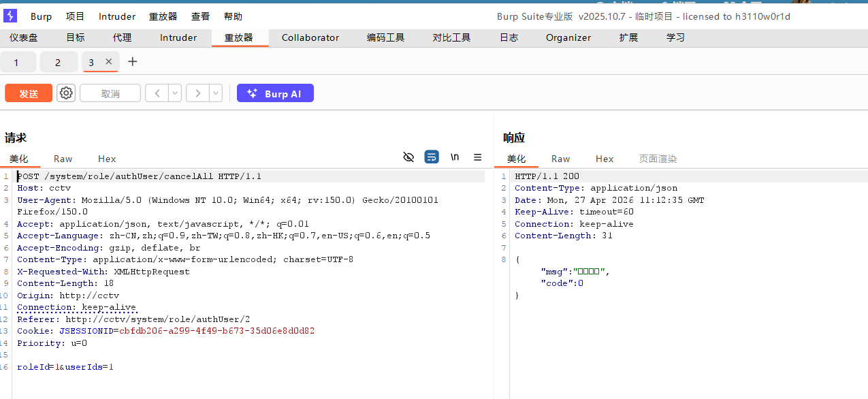The height and width of the screenshot is (399, 868).
Task: Click the 取消 cancel button
Action: point(110,93)
